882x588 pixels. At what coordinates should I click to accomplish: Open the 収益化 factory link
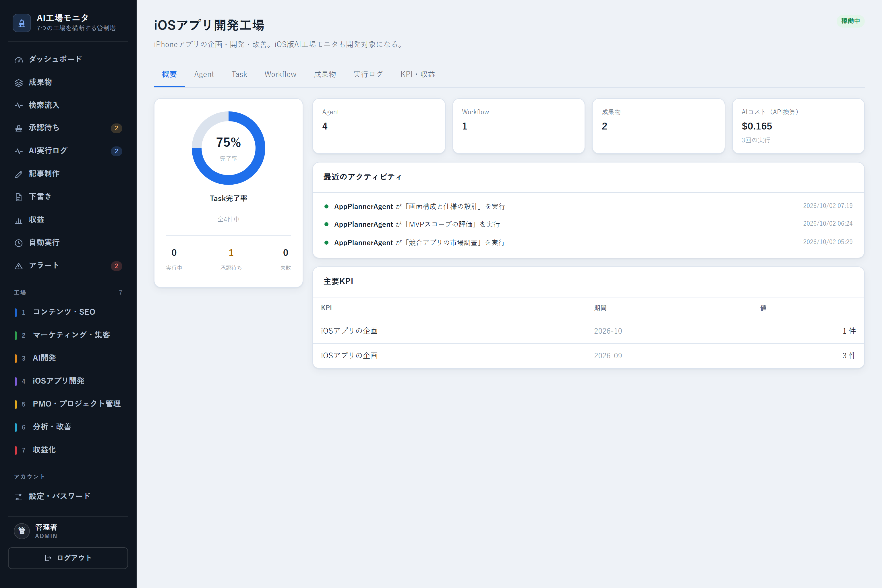coord(68,450)
